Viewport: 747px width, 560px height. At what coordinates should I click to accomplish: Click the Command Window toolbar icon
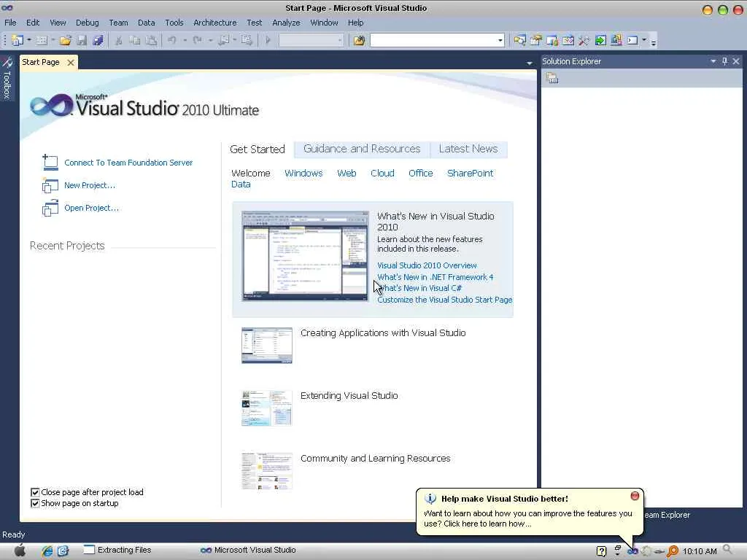pos(632,41)
